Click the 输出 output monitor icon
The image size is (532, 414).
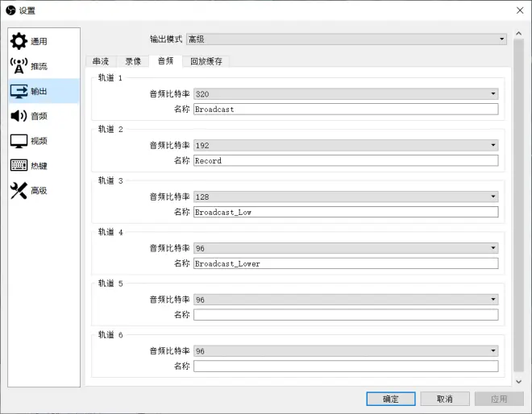(19, 91)
